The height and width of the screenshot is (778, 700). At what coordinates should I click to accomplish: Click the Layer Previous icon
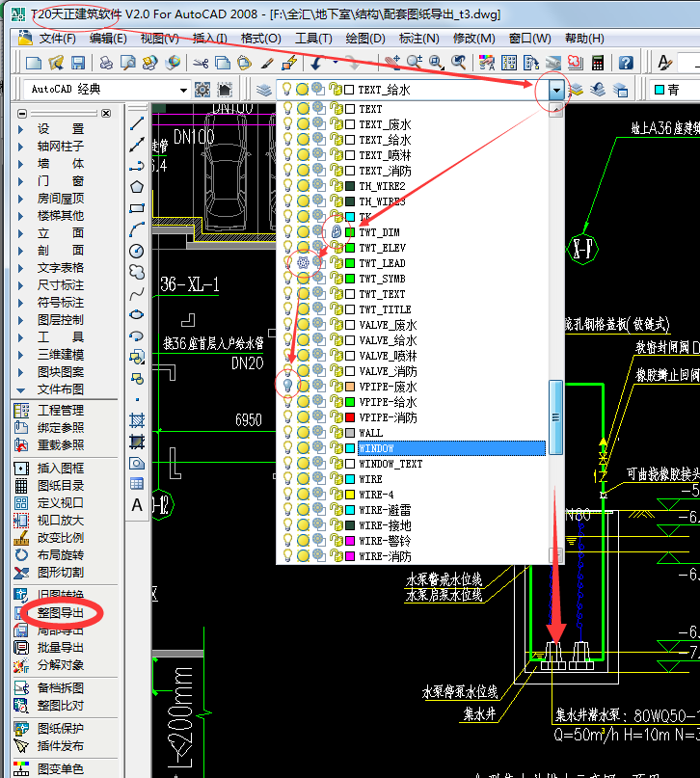pyautogui.click(x=598, y=90)
